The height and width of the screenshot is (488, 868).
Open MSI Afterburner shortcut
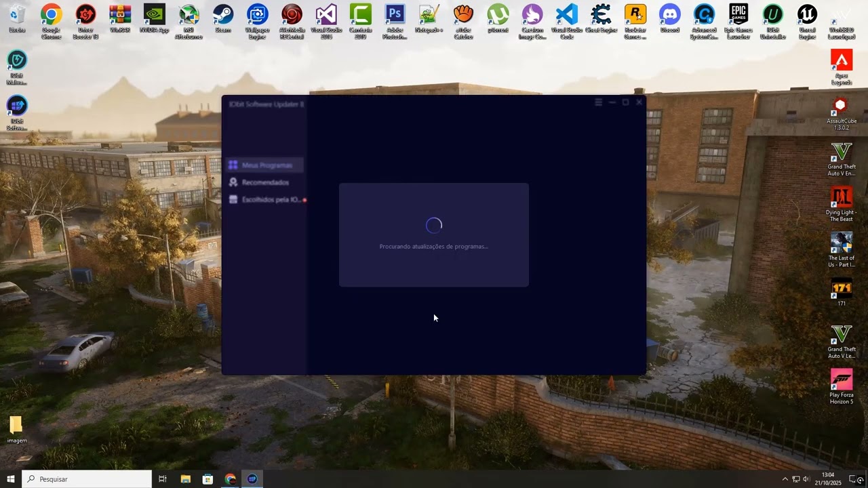189,22
